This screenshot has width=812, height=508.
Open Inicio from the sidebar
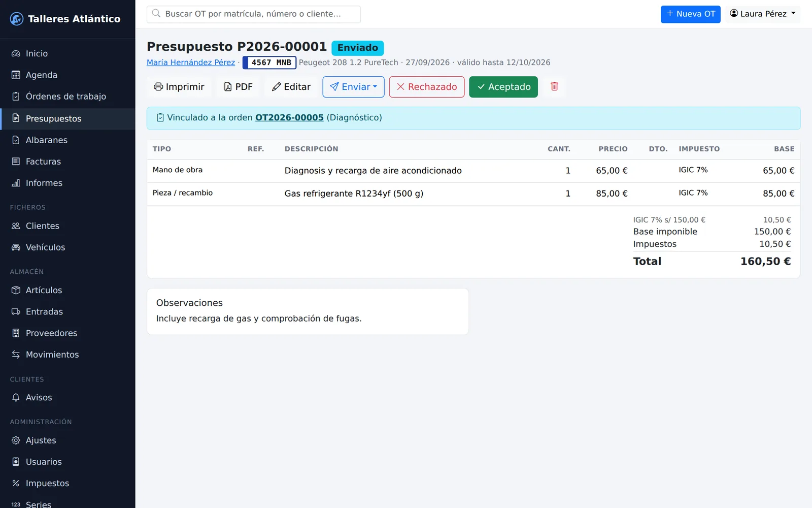pos(67,53)
